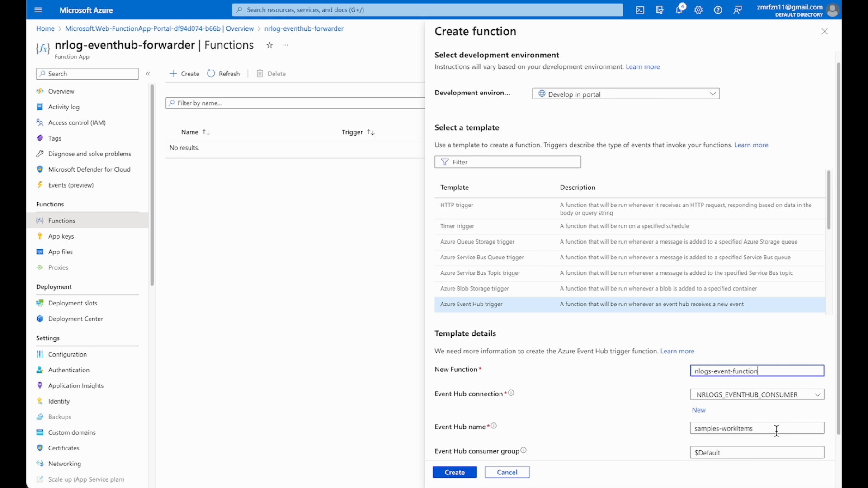Select Functions in the sidebar
The image size is (868, 488).
(x=88, y=221)
